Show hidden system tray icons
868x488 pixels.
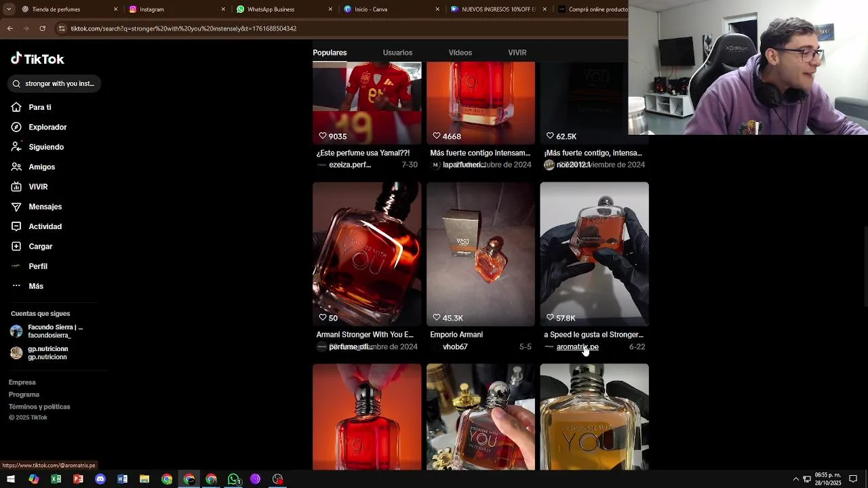pos(796,479)
